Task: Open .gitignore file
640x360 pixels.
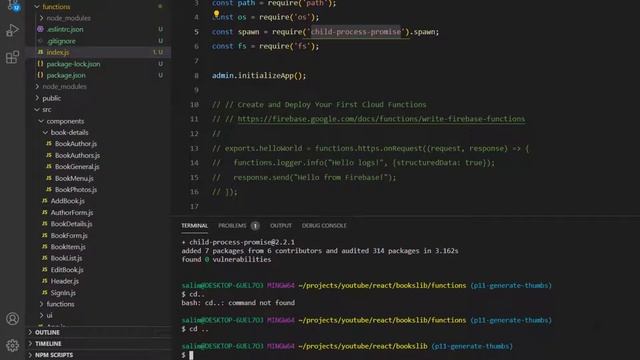Action: point(61,41)
